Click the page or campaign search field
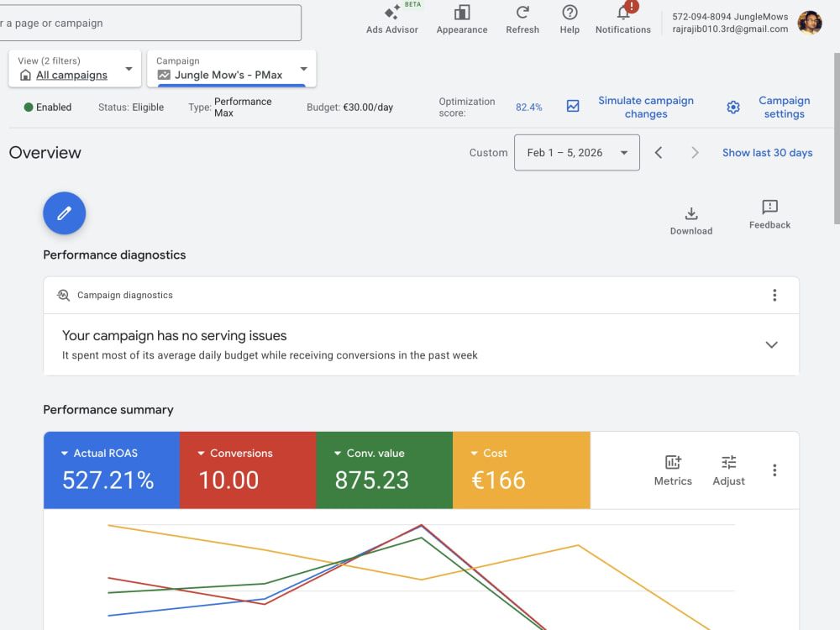This screenshot has width=840, height=630. point(150,23)
